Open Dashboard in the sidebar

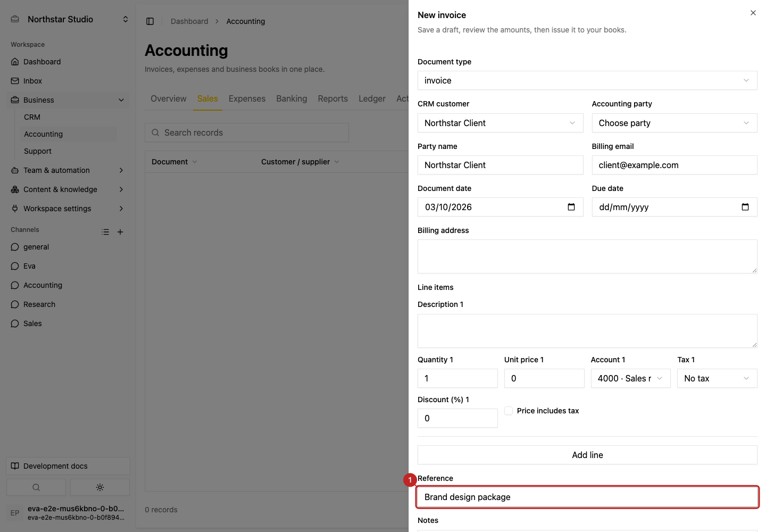pos(68,62)
